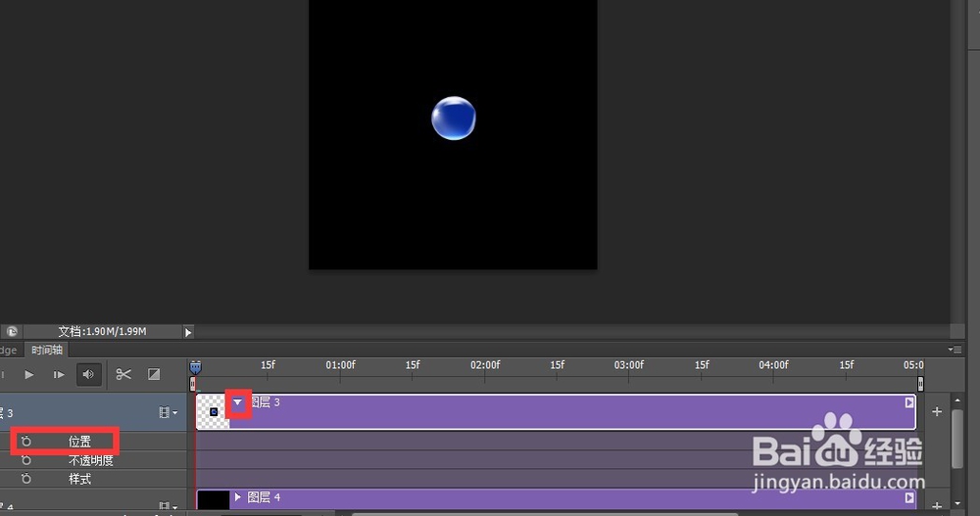Open 图层 3 clip end motion arrow
This screenshot has height=516, width=980.
909,403
